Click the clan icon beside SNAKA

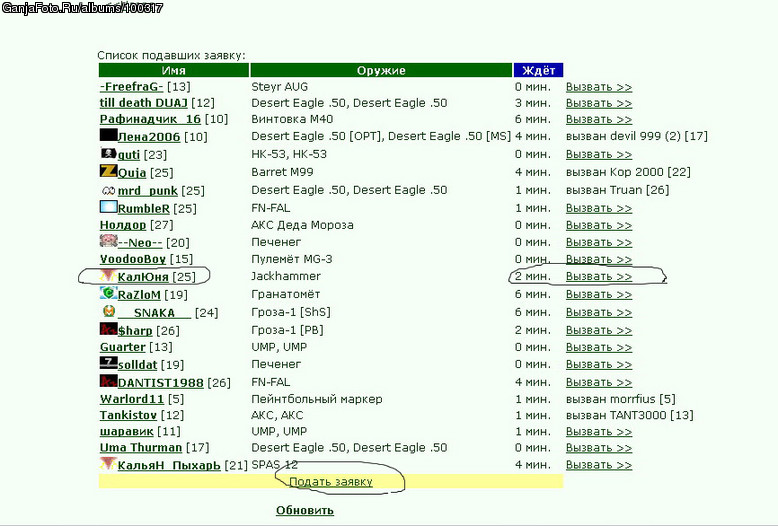[109, 311]
